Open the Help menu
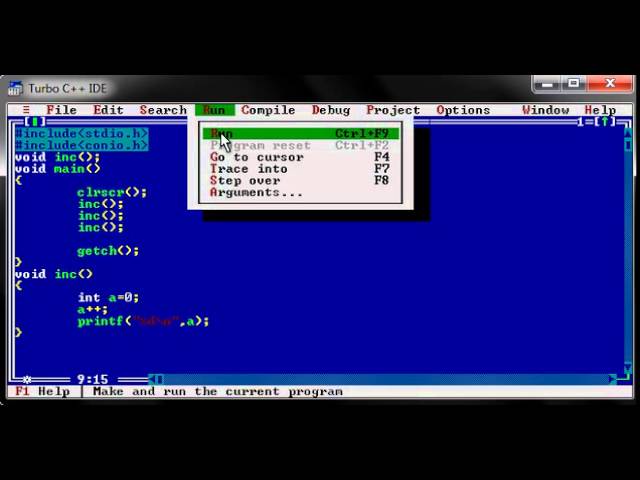640x480 pixels. (600, 110)
